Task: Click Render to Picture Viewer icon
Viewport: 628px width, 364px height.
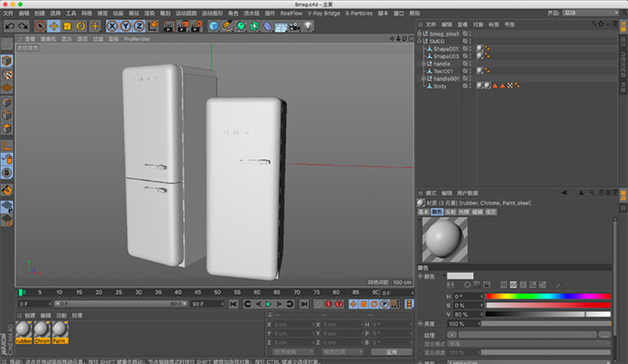Action: coord(182,26)
